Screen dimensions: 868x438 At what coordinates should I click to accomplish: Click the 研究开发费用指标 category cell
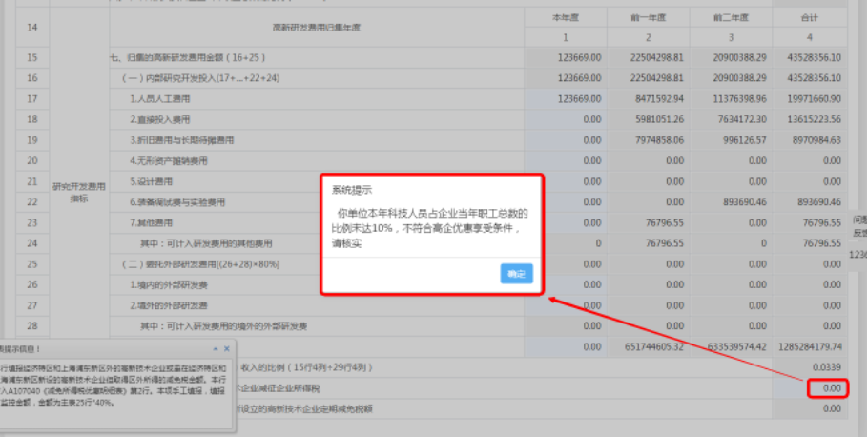(x=79, y=192)
